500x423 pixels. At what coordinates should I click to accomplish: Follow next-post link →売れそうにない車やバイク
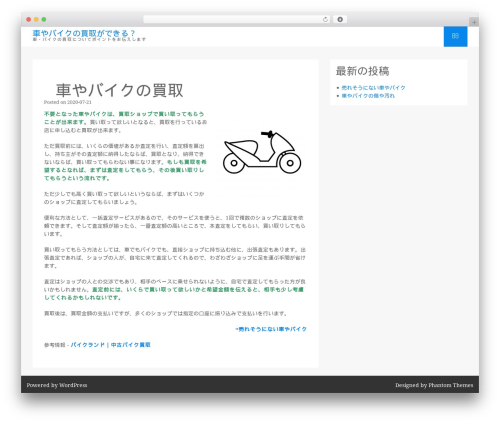(271, 329)
